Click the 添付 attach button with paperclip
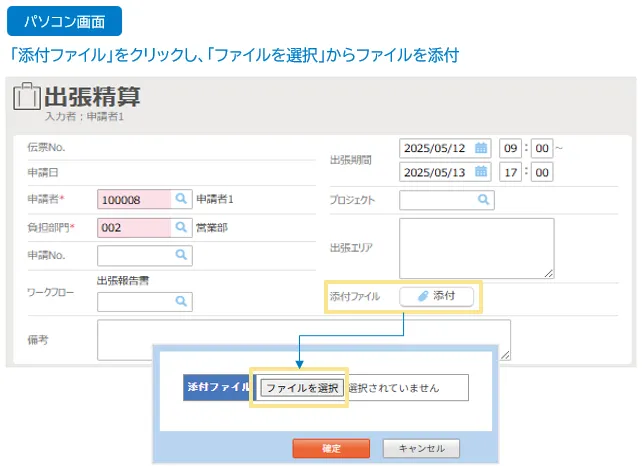642x466 pixels. [x=436, y=296]
